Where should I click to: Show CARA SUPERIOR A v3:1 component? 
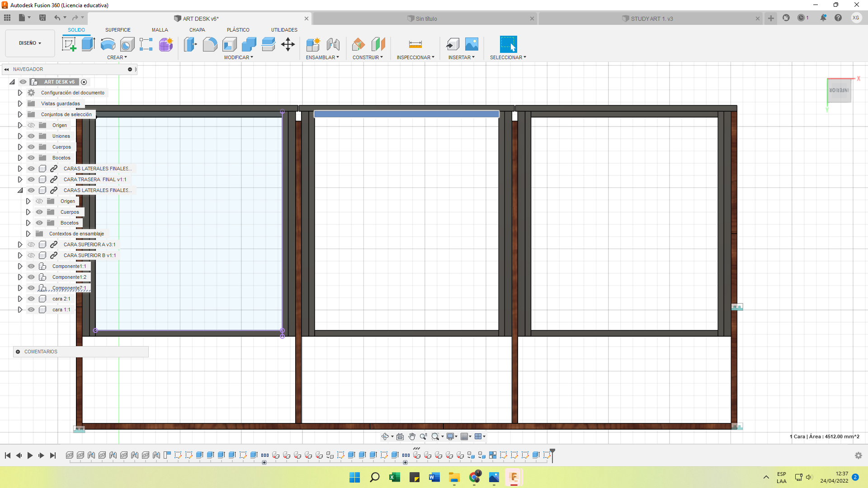click(31, 244)
